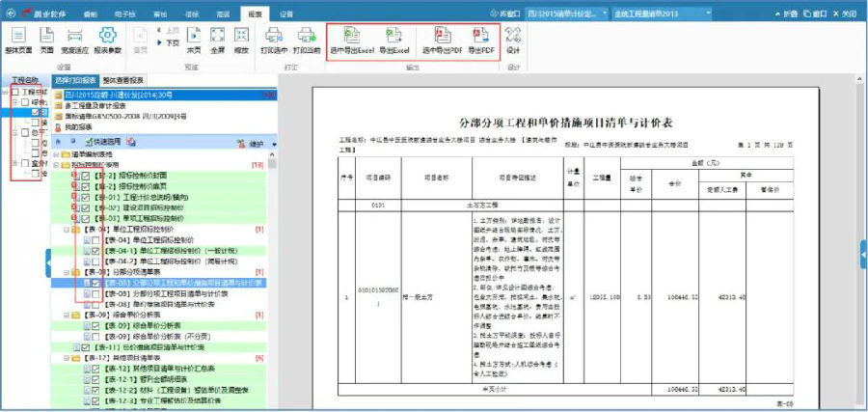The height and width of the screenshot is (412, 868).
Task: Collapse the 【表-08】分部分项清单表 tree folder
Action: coord(67,272)
